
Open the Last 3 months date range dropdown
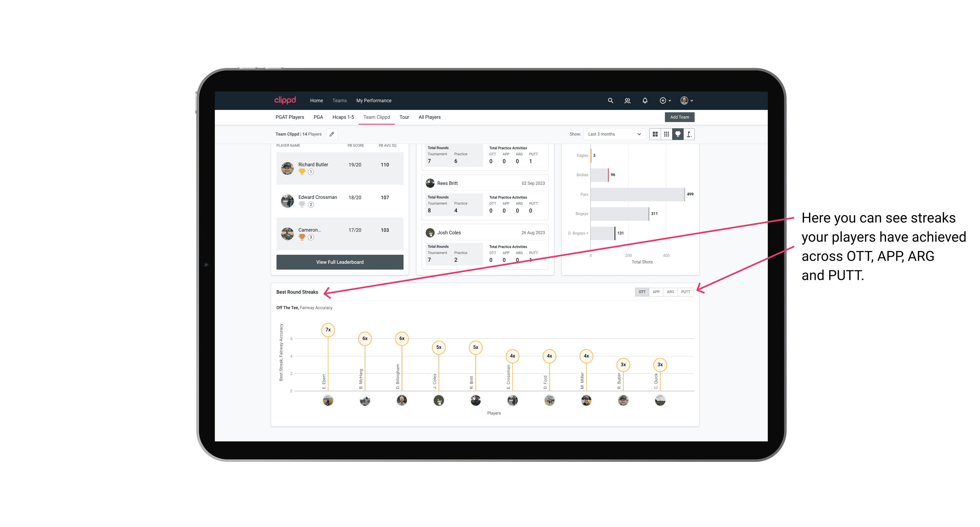613,134
